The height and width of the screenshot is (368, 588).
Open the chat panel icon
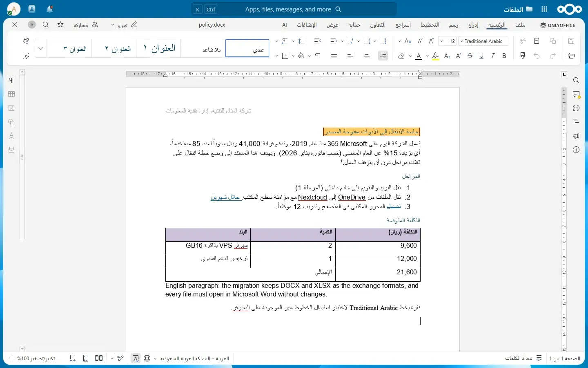click(x=576, y=108)
